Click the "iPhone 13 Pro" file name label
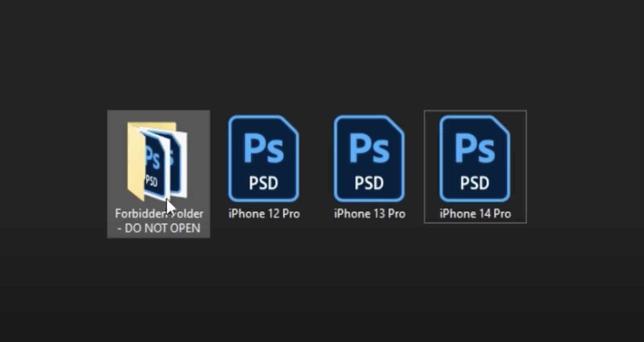Image resolution: width=644 pixels, height=342 pixels. 369,214
